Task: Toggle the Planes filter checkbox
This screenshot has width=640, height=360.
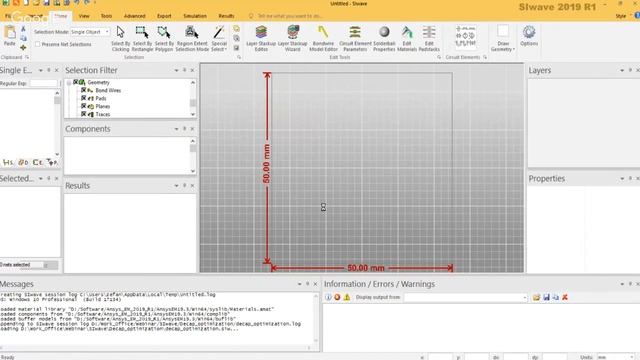Action: (x=83, y=106)
